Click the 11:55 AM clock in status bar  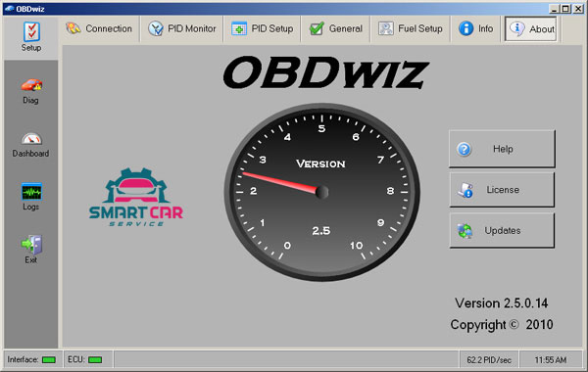(551, 360)
